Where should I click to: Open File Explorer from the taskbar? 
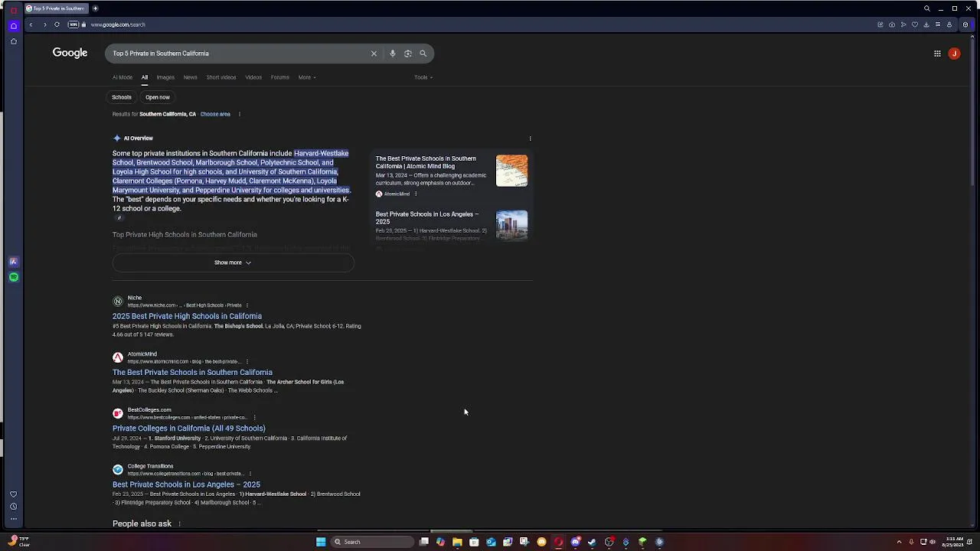coord(457,542)
